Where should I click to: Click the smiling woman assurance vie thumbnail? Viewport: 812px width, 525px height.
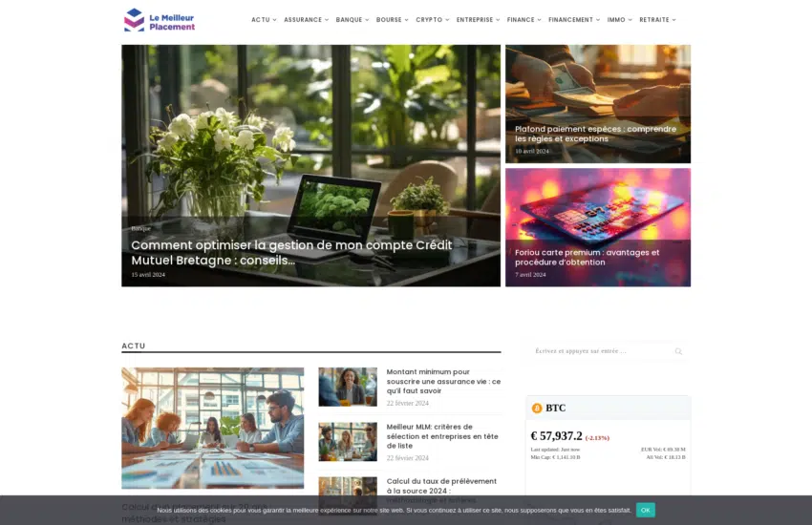tap(348, 387)
